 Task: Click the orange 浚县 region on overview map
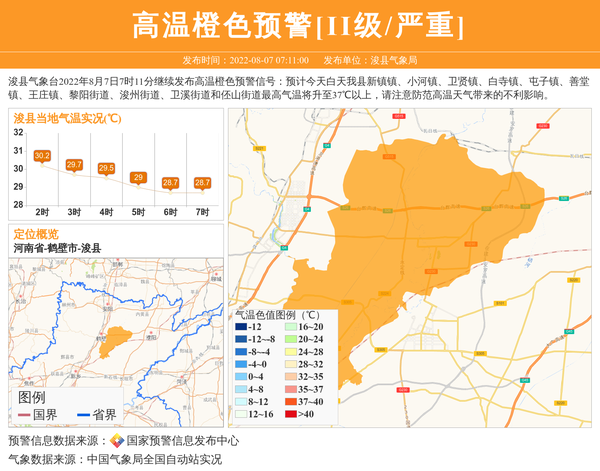(x=119, y=337)
